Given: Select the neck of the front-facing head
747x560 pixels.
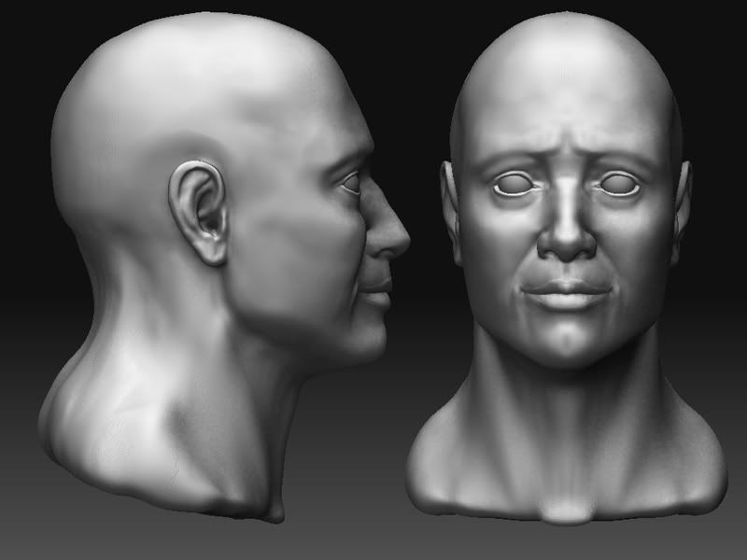Looking at the screenshot, I should pos(566,411).
